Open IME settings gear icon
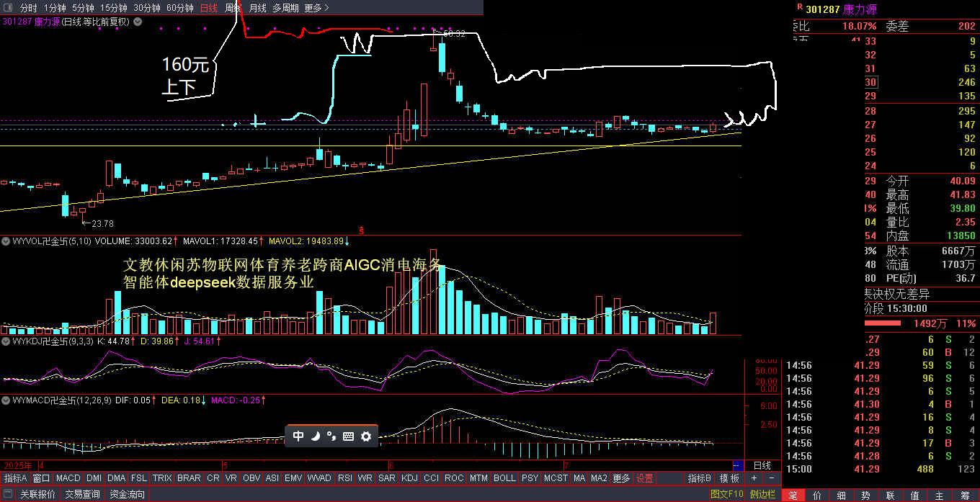980x502 pixels. [365, 436]
